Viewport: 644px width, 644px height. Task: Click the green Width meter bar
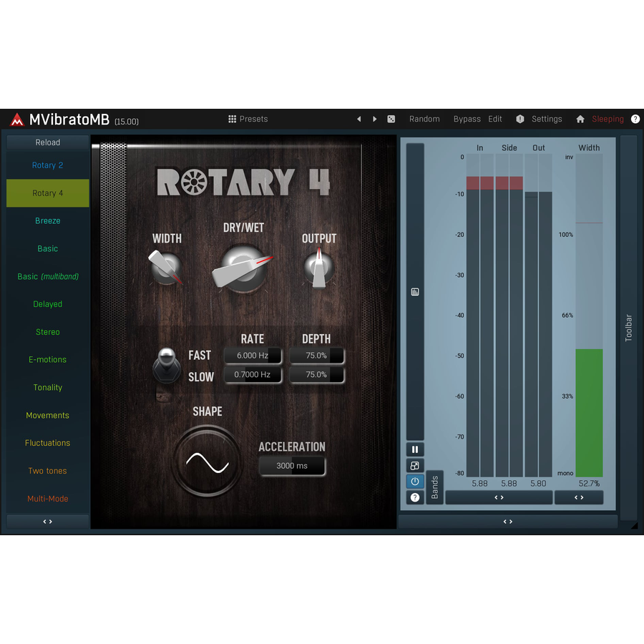[x=589, y=413]
